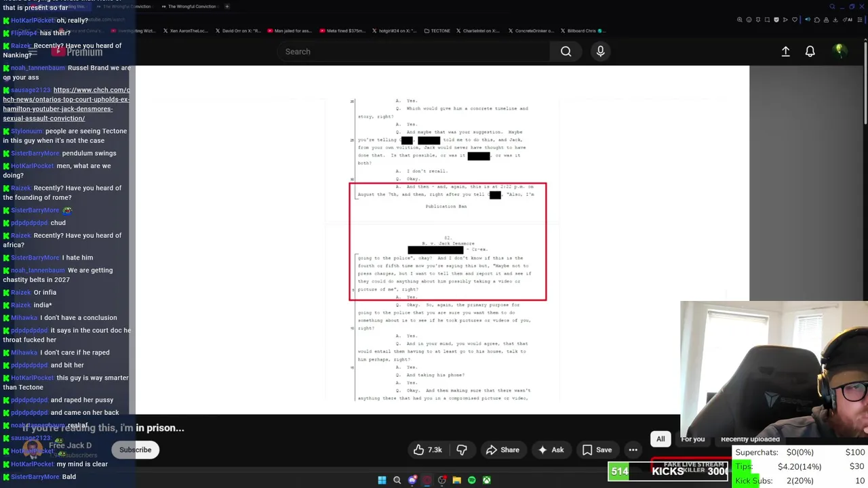Open the Windows Start menu
This screenshot has width=868, height=488.
point(382,480)
